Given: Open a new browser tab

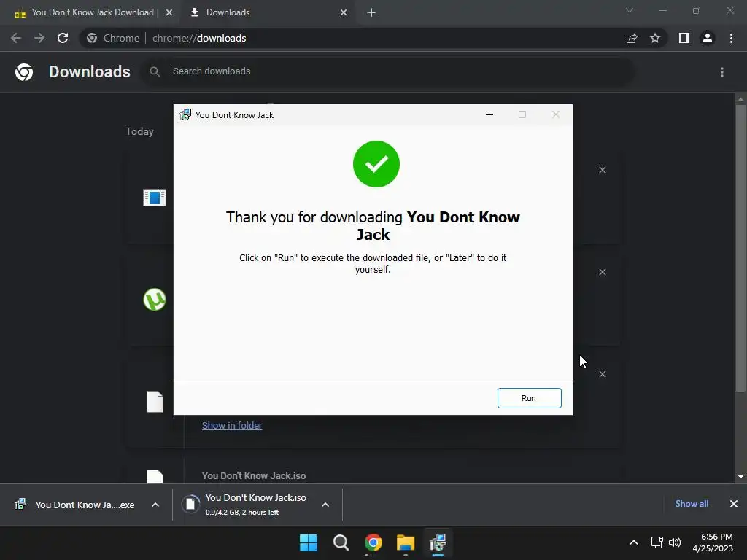Looking at the screenshot, I should pyautogui.click(x=371, y=12).
